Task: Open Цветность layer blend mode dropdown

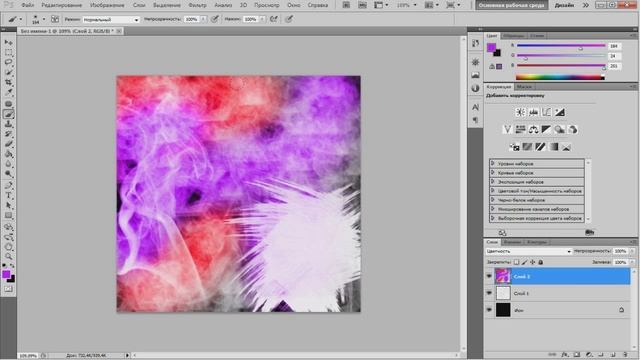Action: (x=528, y=251)
